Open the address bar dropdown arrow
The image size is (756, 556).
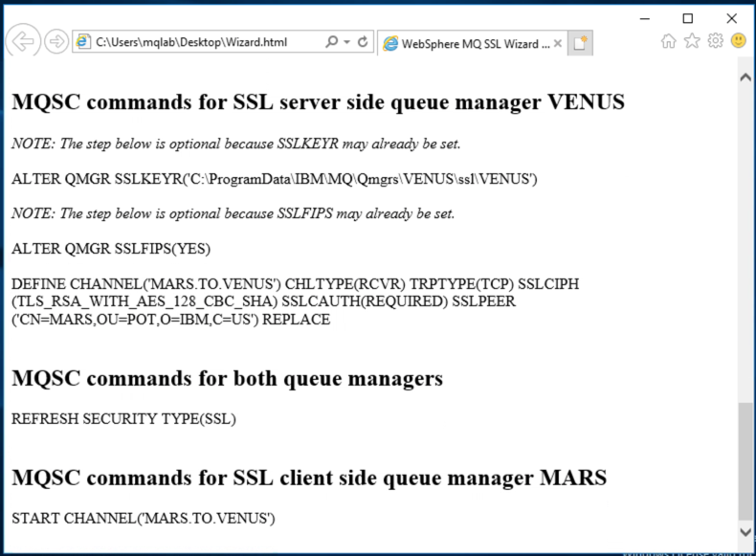tap(346, 42)
